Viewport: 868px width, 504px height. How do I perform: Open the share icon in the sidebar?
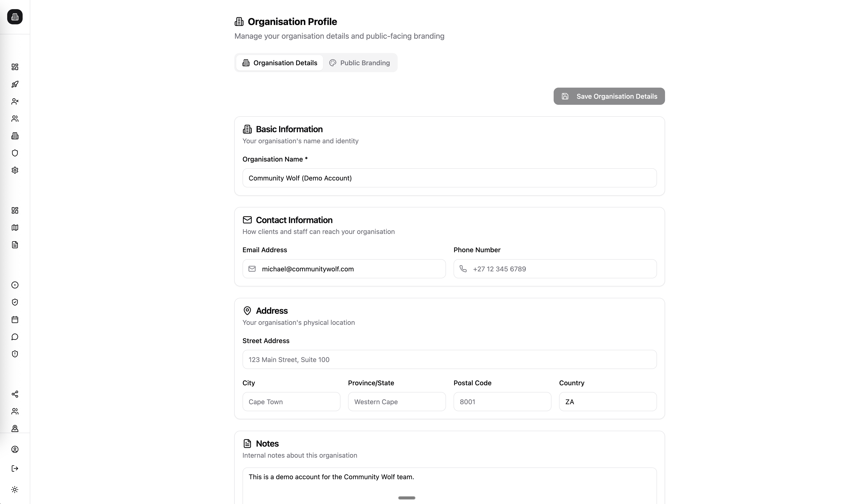coord(15,394)
